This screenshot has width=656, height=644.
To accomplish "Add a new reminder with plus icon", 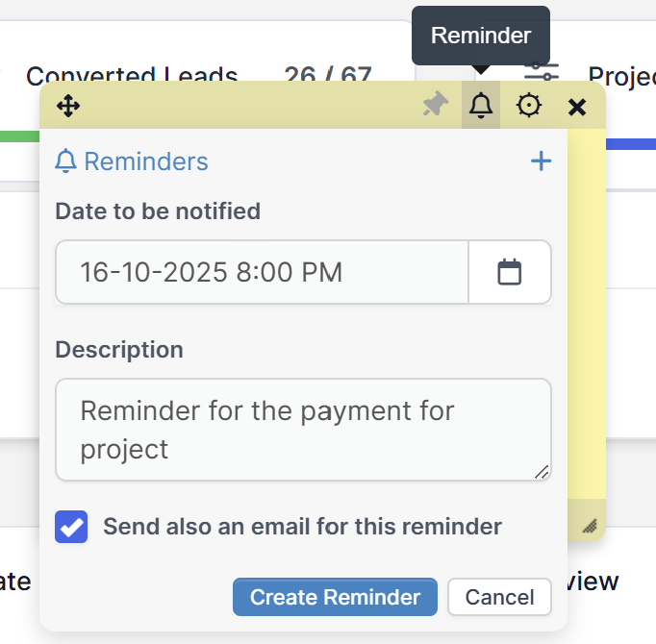I will 542,161.
